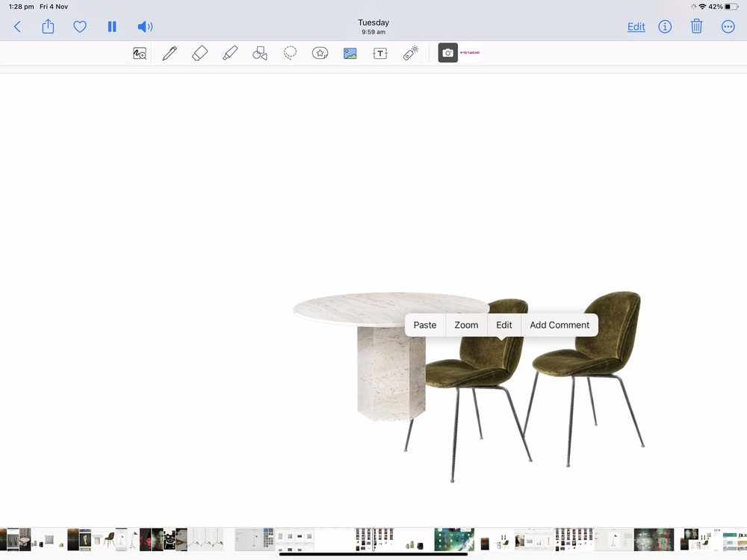
Task: Pause the audio recording playback
Action: point(112,26)
